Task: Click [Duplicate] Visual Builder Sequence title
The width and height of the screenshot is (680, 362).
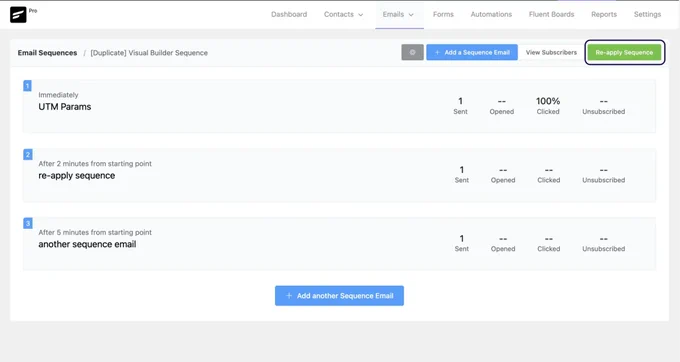Action: pyautogui.click(x=149, y=53)
